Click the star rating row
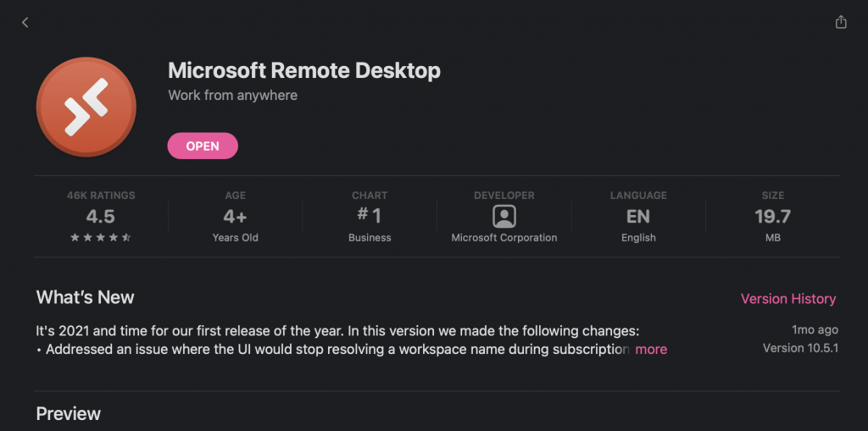This screenshot has width=868, height=431. tap(100, 238)
